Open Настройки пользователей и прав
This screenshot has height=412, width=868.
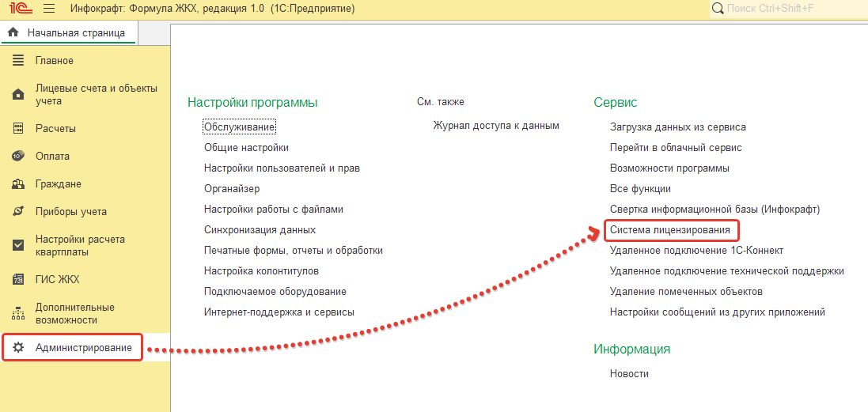[x=282, y=168]
